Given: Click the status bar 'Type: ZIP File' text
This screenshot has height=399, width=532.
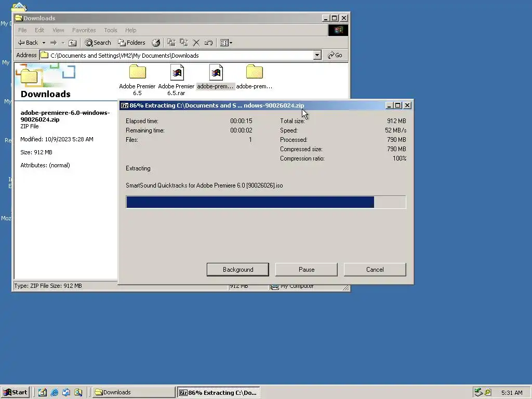Looking at the screenshot, I should [48, 286].
